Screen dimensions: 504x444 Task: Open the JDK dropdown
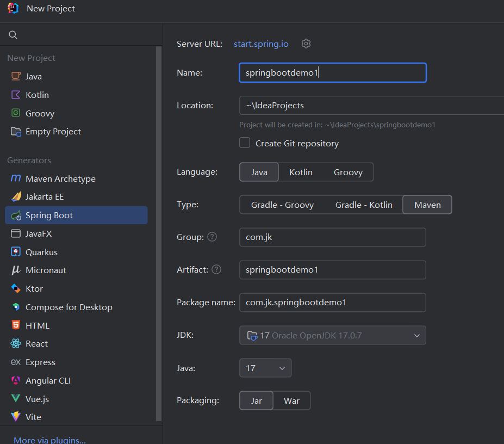[x=333, y=335]
